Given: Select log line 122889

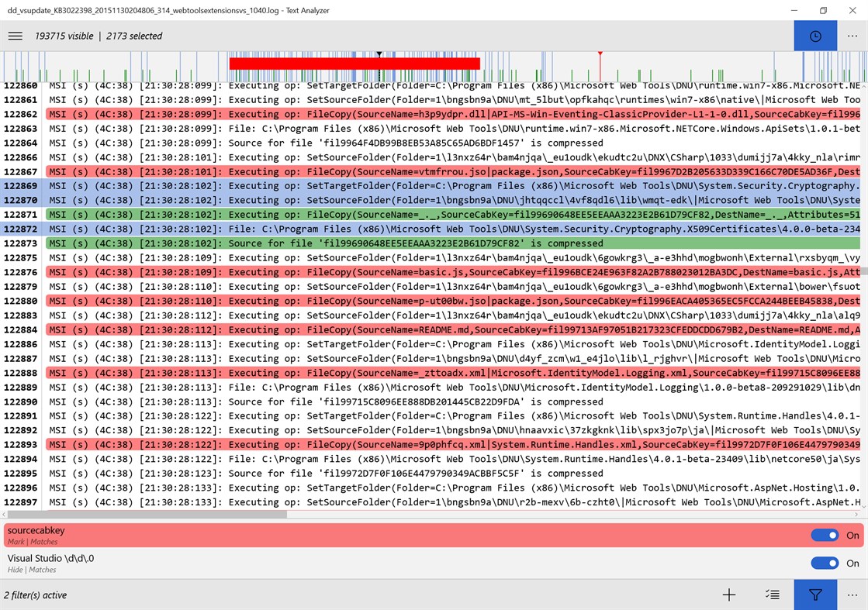Looking at the screenshot, I should (x=432, y=387).
